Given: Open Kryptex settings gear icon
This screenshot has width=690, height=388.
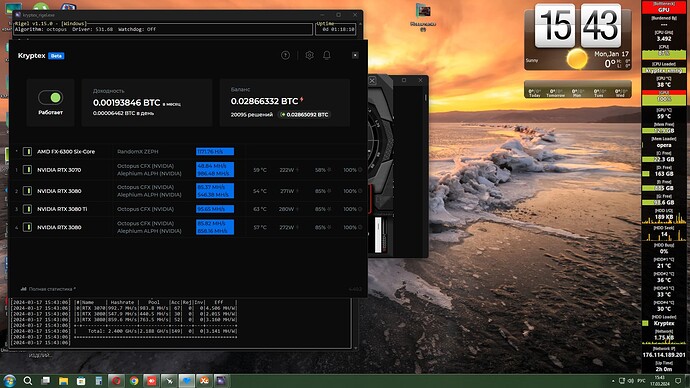Looking at the screenshot, I should 309,55.
